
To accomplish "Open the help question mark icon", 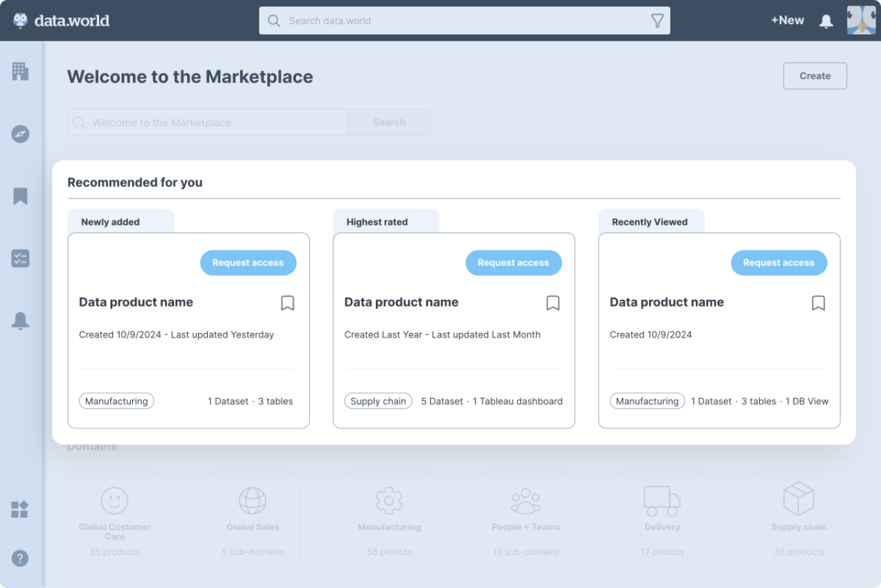I will 20,558.
